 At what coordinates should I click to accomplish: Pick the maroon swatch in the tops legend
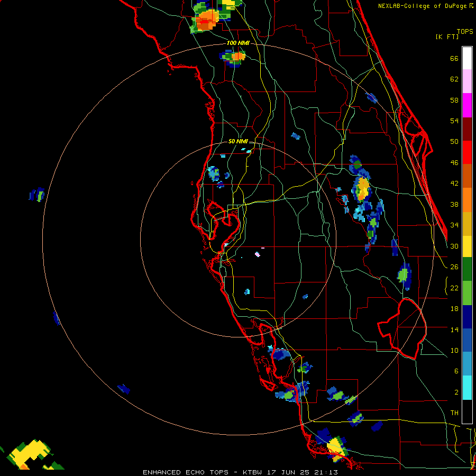click(x=467, y=129)
